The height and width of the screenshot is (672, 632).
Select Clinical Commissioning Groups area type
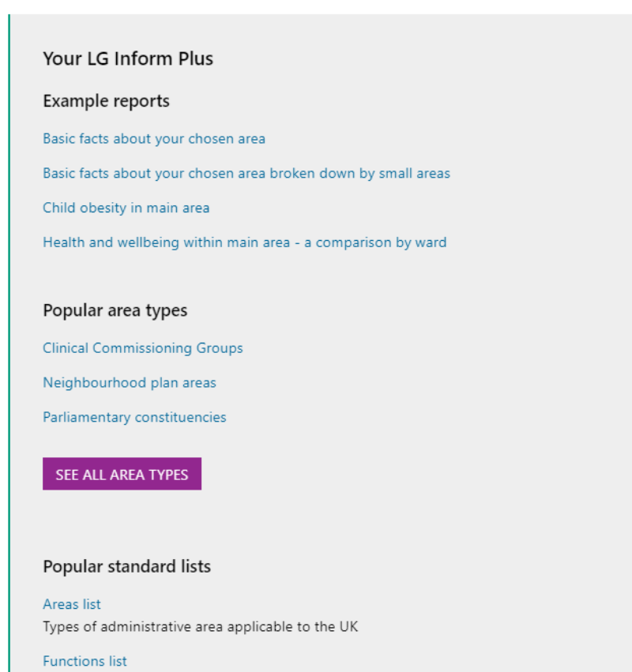143,348
